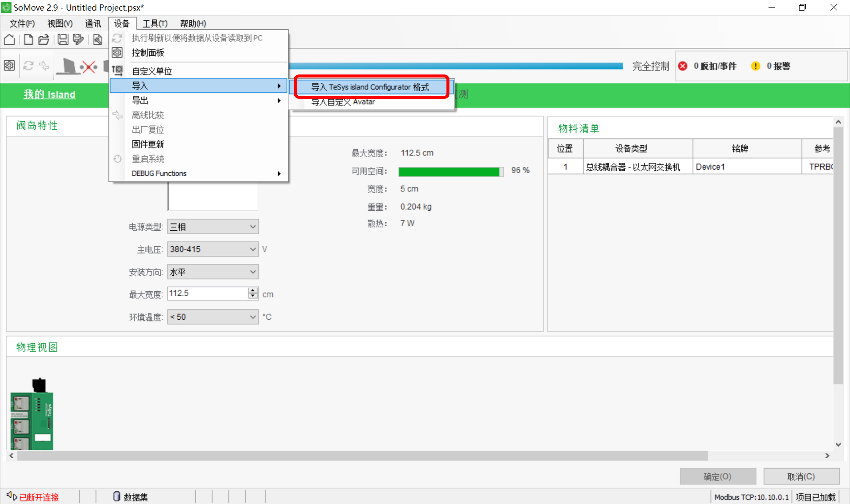Click the Home icon in toolbar
This screenshot has width=850, height=504.
9,40
